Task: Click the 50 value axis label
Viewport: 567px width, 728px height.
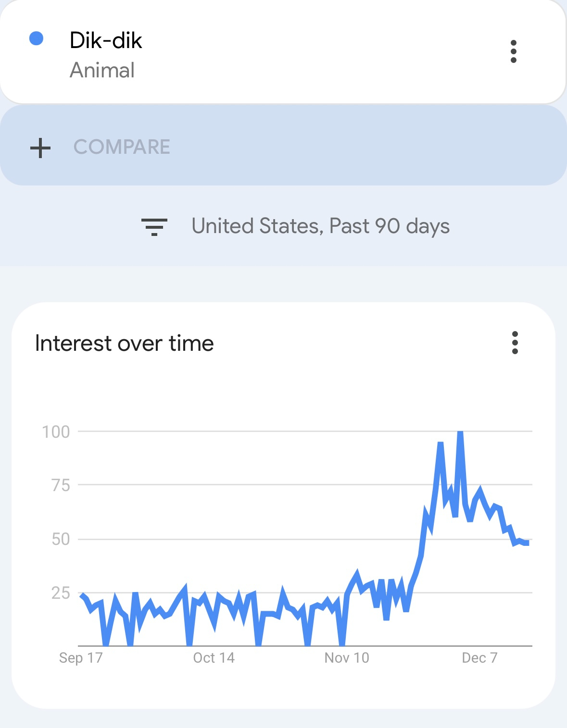Action: click(61, 539)
